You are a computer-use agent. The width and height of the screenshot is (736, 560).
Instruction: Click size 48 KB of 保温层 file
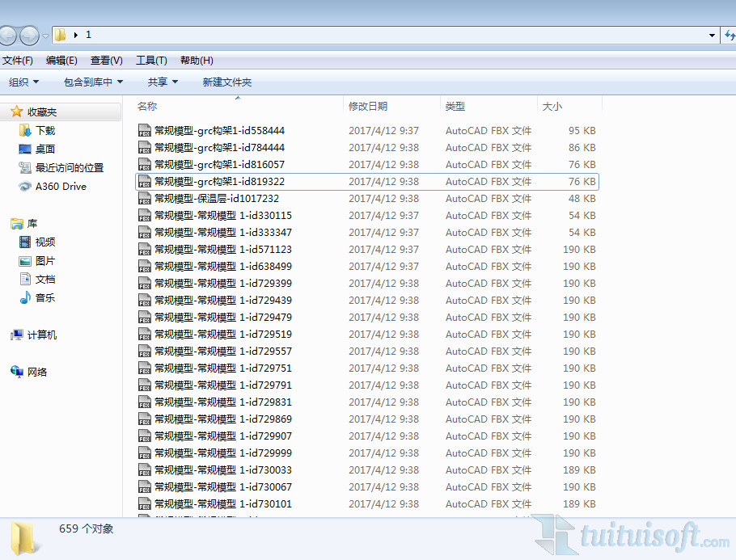point(582,199)
